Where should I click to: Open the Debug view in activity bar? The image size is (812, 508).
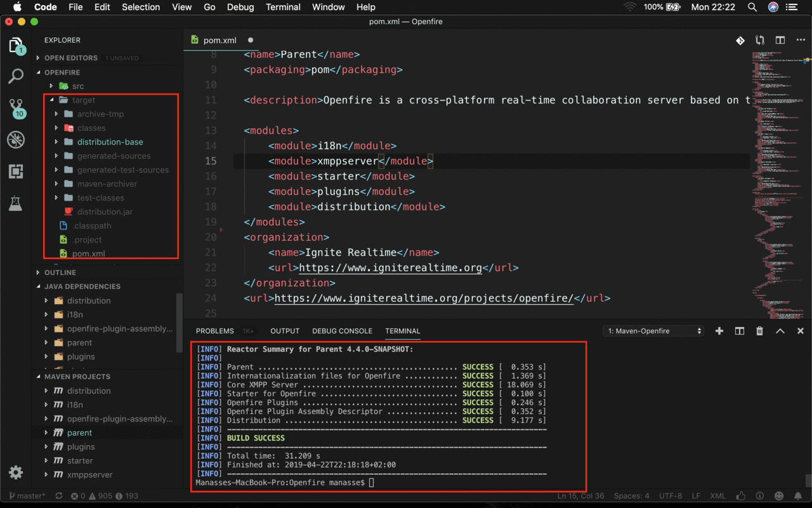tap(16, 140)
